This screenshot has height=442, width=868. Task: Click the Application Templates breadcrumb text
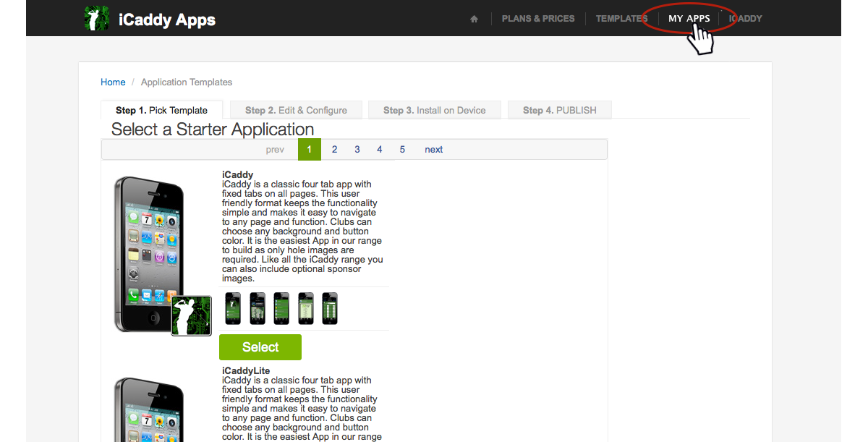187,82
